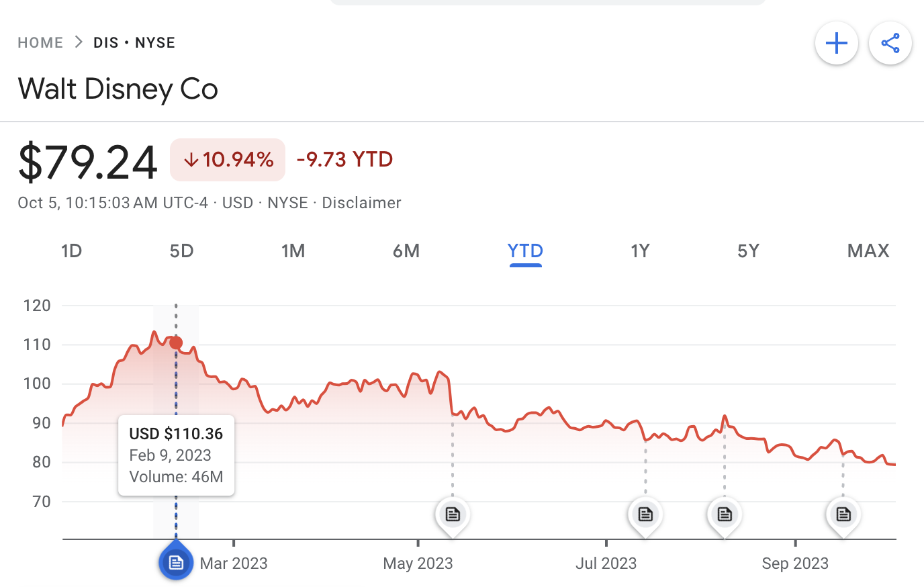Switch to the 5D time range

[x=181, y=251]
